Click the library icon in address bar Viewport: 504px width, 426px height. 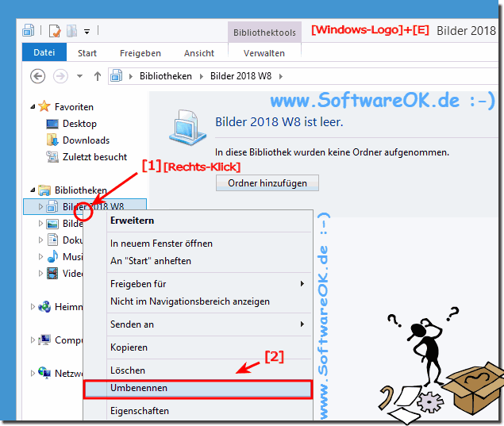117,76
